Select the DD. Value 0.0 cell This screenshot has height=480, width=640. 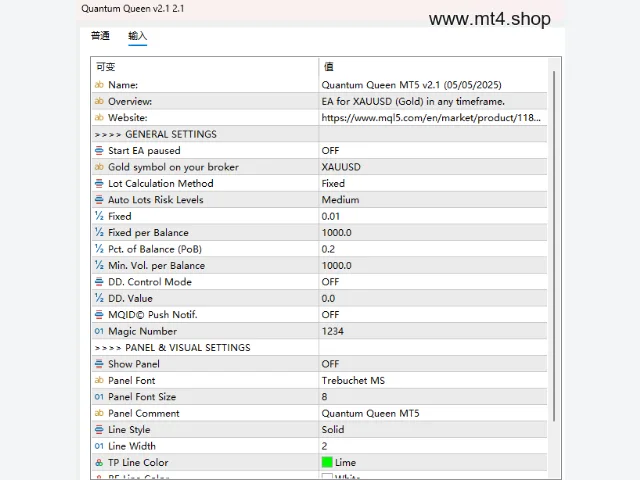coord(433,298)
